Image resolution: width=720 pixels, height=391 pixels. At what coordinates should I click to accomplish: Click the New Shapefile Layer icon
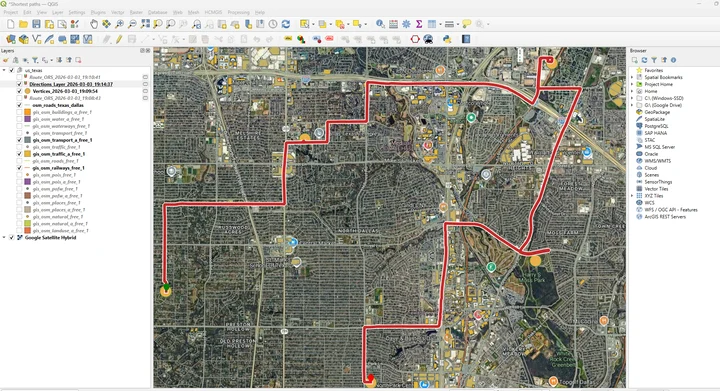pyautogui.click(x=36, y=39)
